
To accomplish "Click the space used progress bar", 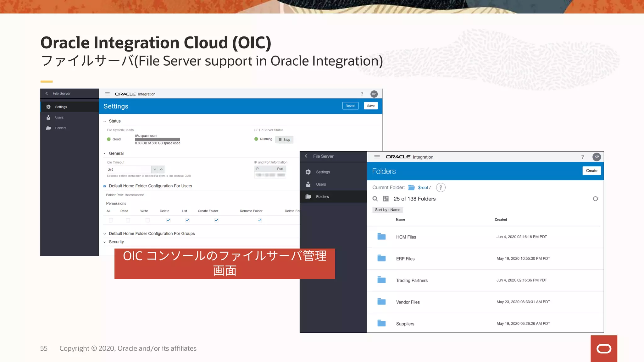I will pos(158,140).
